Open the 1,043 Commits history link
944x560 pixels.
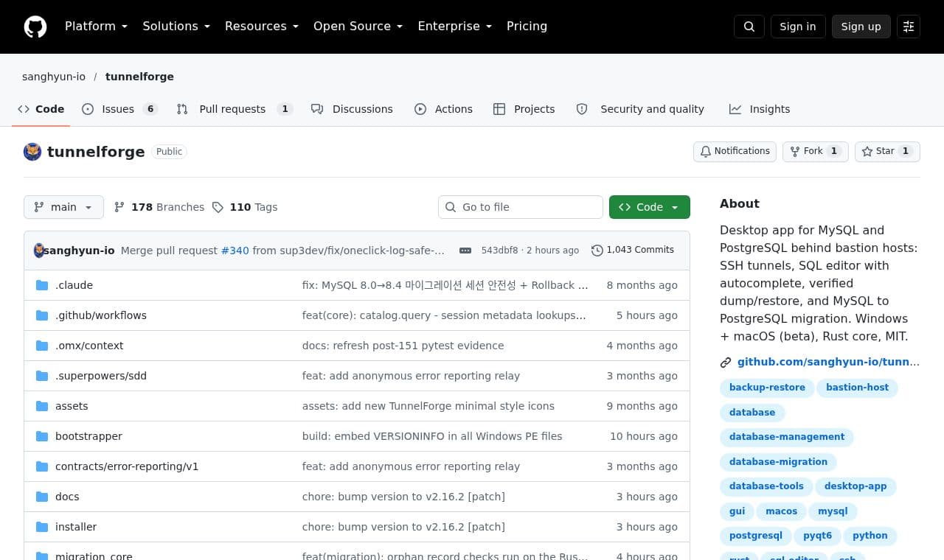(x=633, y=251)
